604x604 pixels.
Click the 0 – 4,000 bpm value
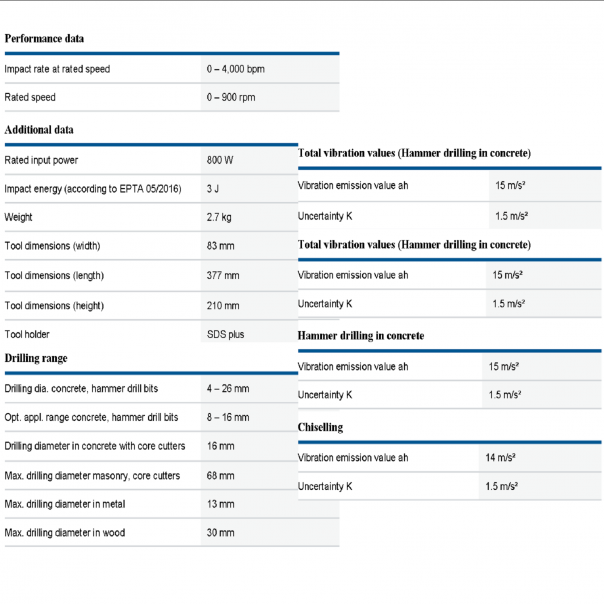pyautogui.click(x=236, y=69)
